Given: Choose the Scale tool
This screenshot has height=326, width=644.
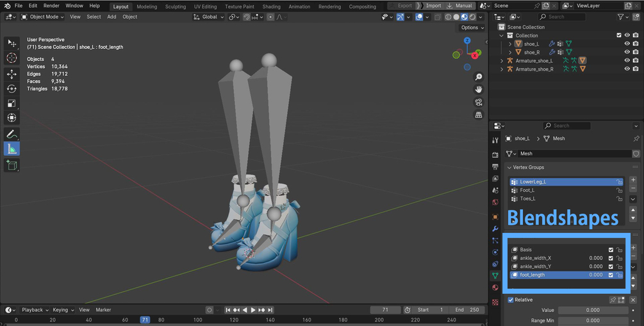Looking at the screenshot, I should 12,103.
